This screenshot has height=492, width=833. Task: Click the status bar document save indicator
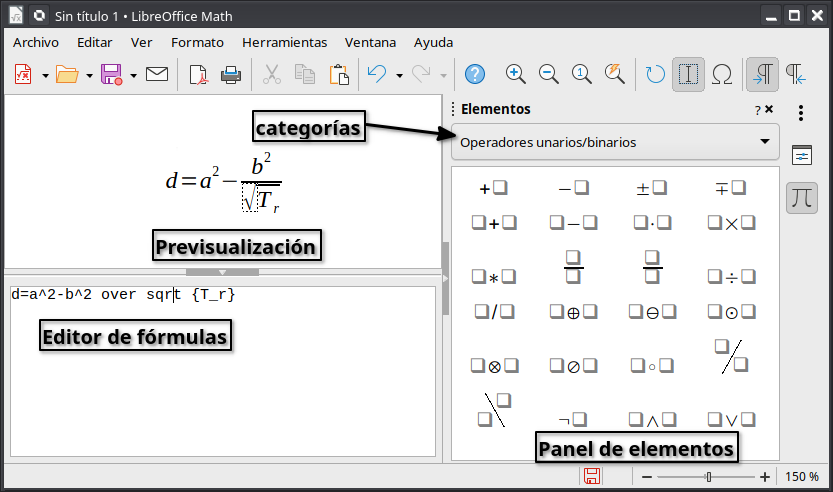[592, 476]
